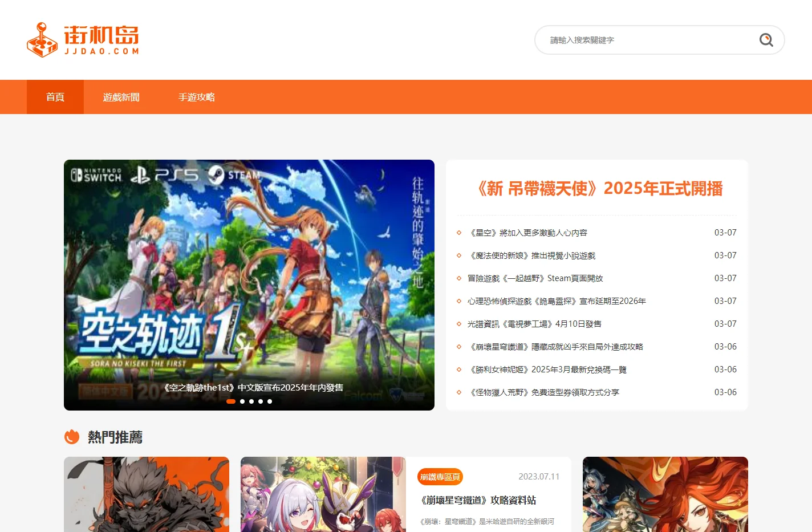812x532 pixels.
Task: Open article 《崩壞星穹鐵道》隱藏成就攻略
Action: [x=555, y=347]
